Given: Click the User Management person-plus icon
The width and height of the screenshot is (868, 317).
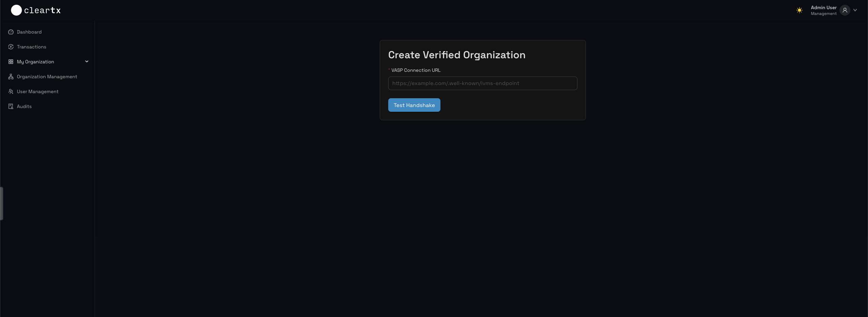Looking at the screenshot, I should (11, 91).
